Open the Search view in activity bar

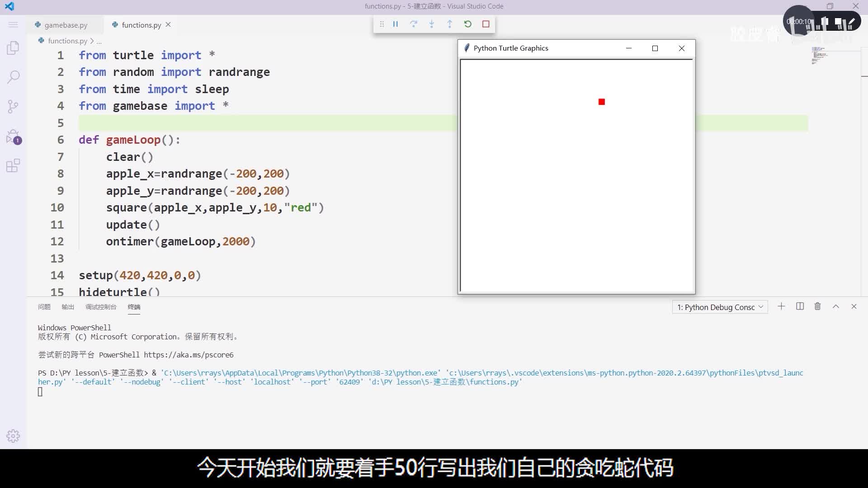[x=13, y=77]
